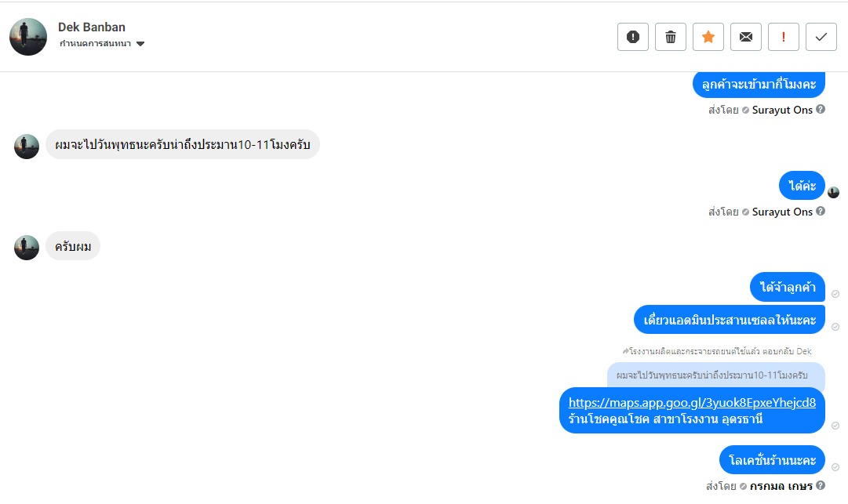848x504 pixels.
Task: Flag conversation with the red exclamation icon
Action: [784, 37]
